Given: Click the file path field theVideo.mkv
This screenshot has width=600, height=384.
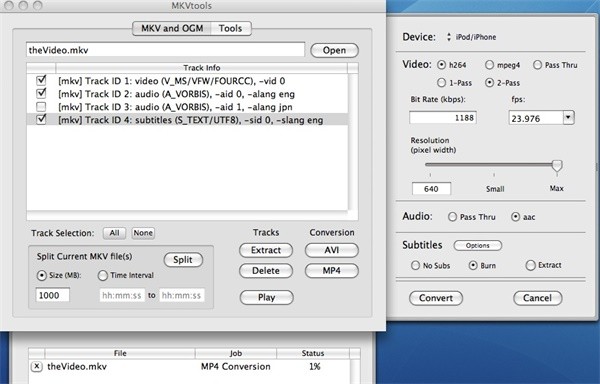Looking at the screenshot, I should pyautogui.click(x=165, y=50).
